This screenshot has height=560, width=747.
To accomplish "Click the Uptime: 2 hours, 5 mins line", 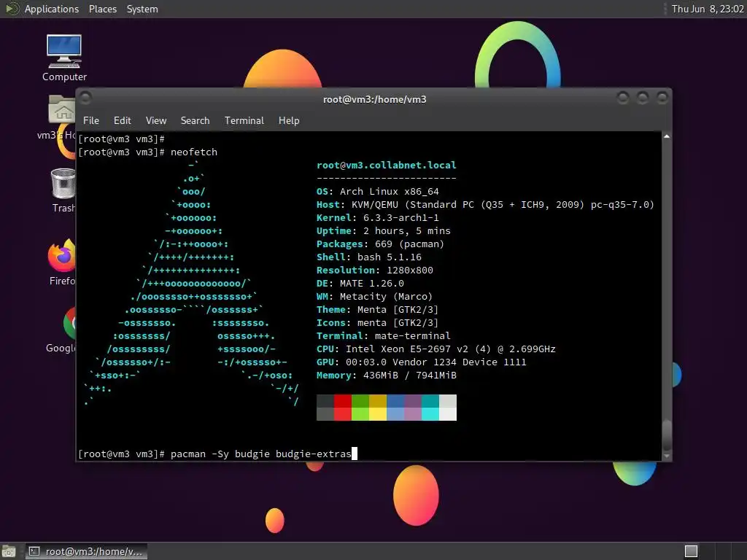I will click(x=384, y=231).
